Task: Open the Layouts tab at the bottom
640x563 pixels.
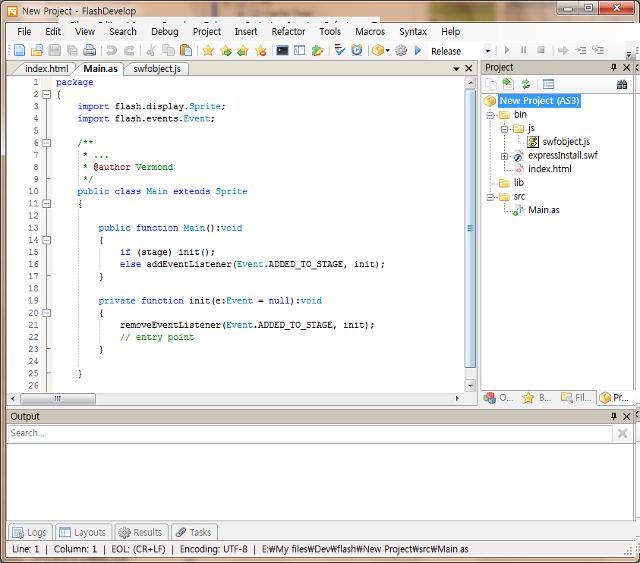Action: pyautogui.click(x=83, y=532)
